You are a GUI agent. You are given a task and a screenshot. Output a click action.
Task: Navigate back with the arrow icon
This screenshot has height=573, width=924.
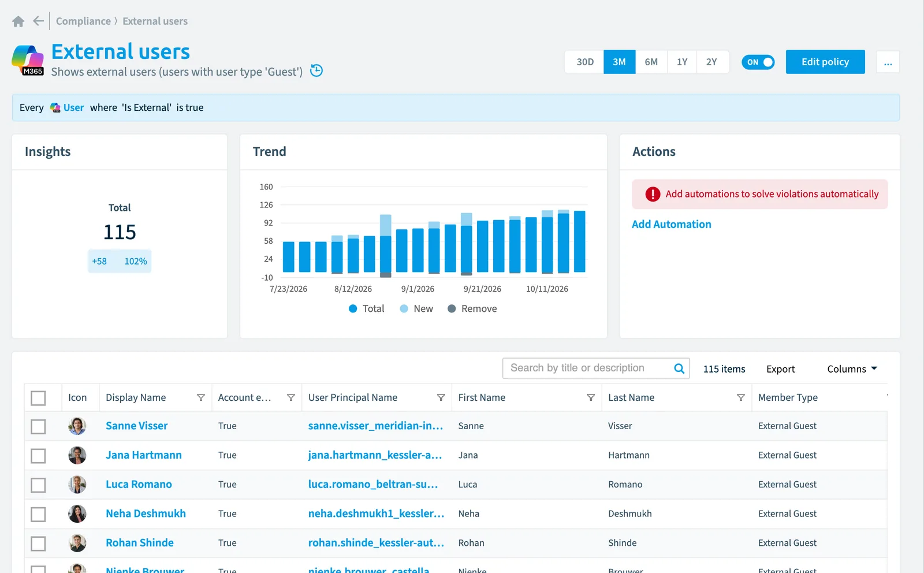[x=38, y=21]
